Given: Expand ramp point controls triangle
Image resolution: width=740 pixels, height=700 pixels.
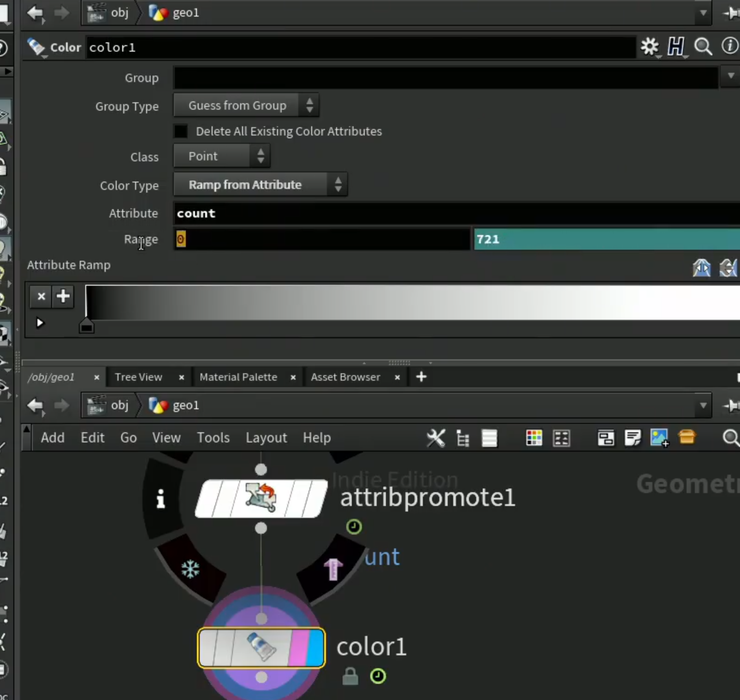Looking at the screenshot, I should [40, 323].
